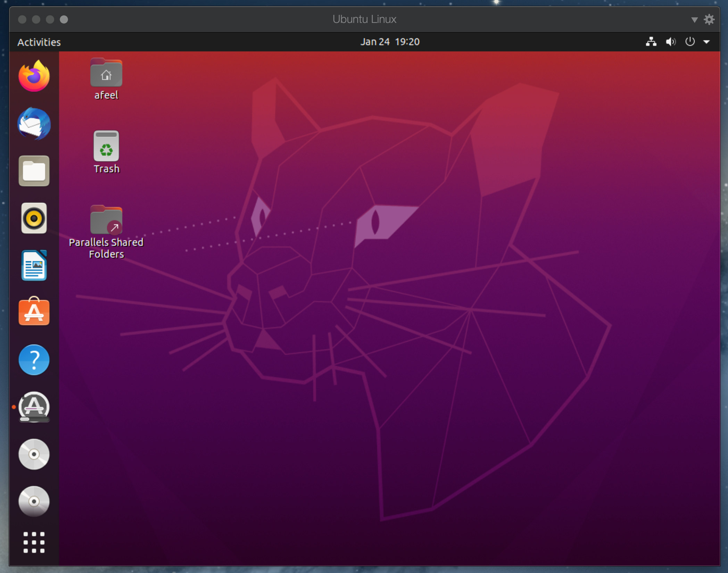This screenshot has width=728, height=573.
Task: Select the afeel home folder on the desktop
Action: (x=106, y=74)
